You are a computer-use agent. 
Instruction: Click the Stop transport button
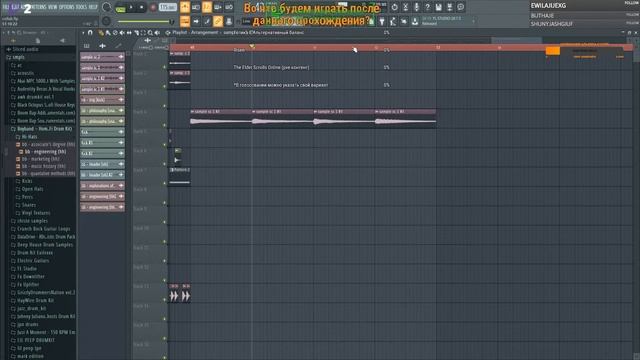pos(142,7)
